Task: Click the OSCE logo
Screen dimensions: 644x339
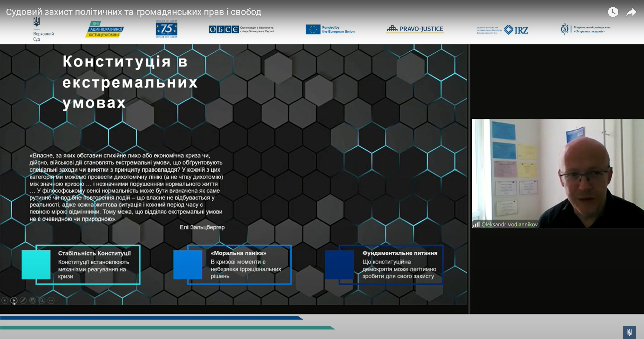Action: pos(241,30)
